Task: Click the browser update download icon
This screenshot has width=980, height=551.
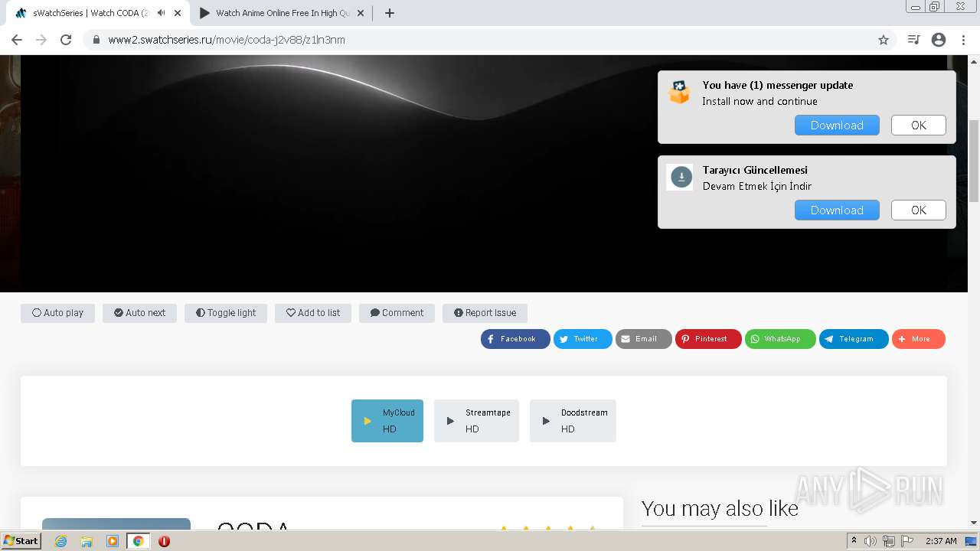Action: pyautogui.click(x=680, y=178)
